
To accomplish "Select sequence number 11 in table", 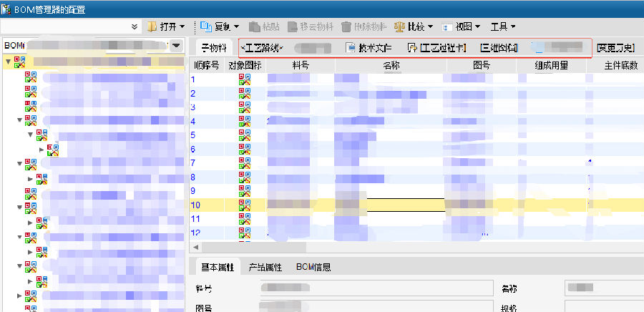I will pos(195,219).
